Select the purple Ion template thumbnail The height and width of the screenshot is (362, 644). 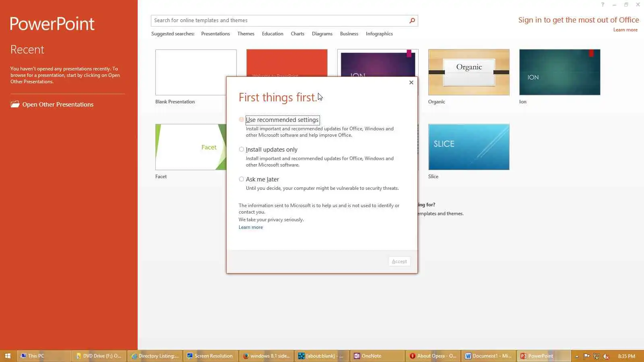[378, 63]
